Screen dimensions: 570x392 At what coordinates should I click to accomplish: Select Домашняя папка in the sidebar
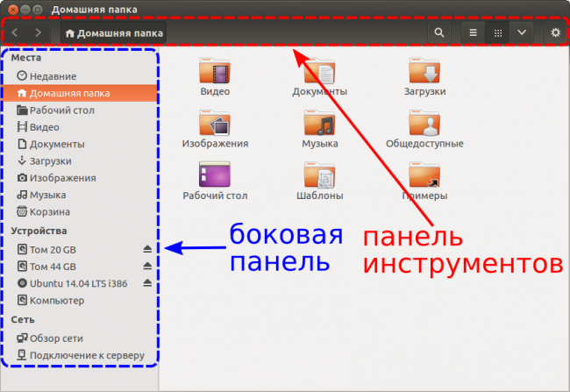[x=80, y=93]
